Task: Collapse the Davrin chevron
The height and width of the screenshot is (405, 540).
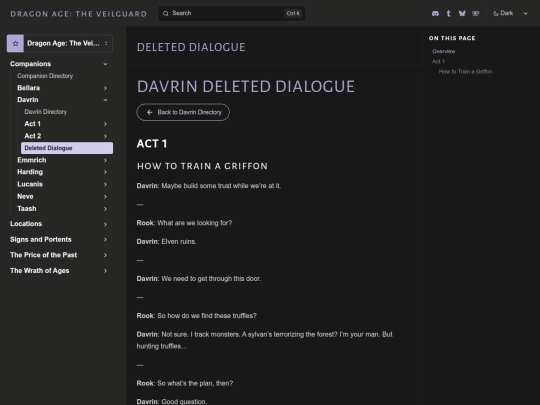Action: [x=105, y=100]
